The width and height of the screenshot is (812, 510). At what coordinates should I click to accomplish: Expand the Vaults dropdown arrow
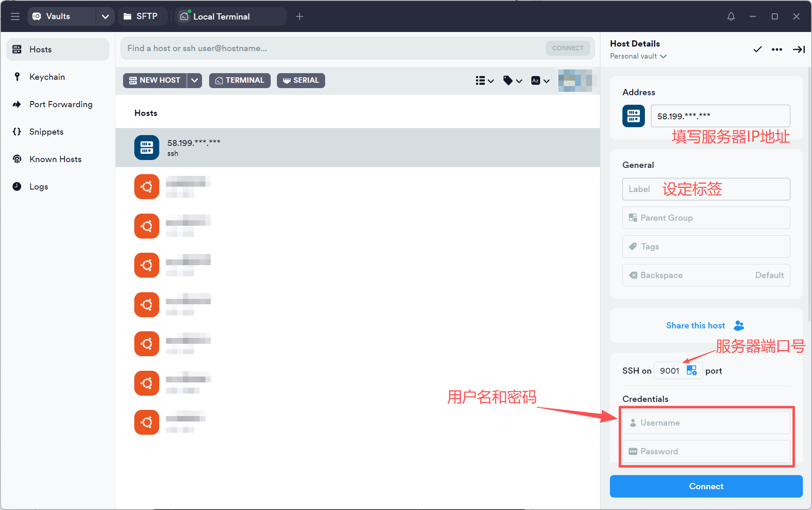(105, 16)
